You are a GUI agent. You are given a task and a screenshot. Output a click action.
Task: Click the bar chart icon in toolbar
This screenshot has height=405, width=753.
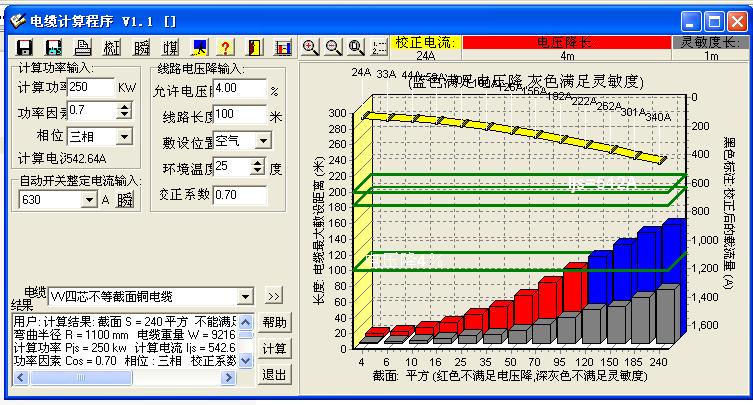283,48
